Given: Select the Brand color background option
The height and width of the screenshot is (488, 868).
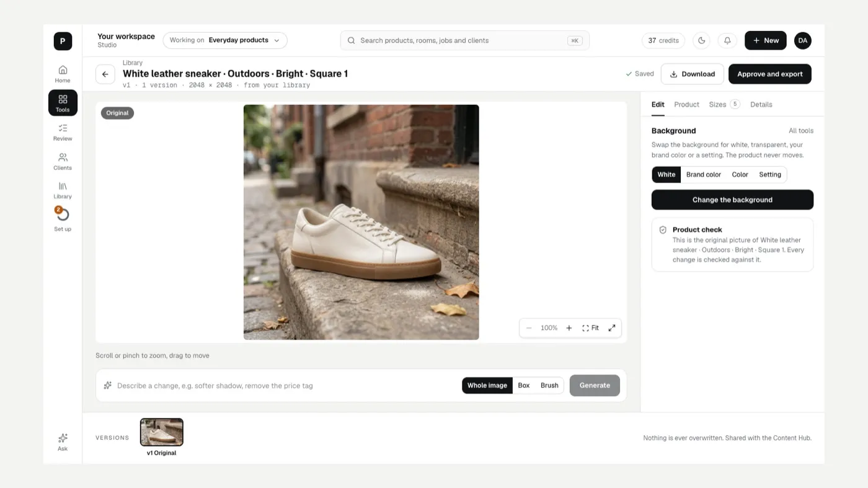Looking at the screenshot, I should (x=704, y=175).
